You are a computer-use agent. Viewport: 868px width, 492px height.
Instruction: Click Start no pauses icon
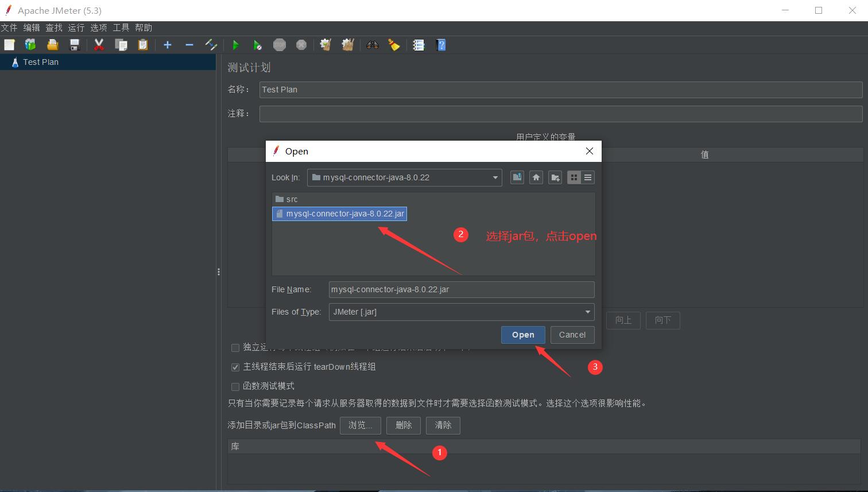click(258, 45)
